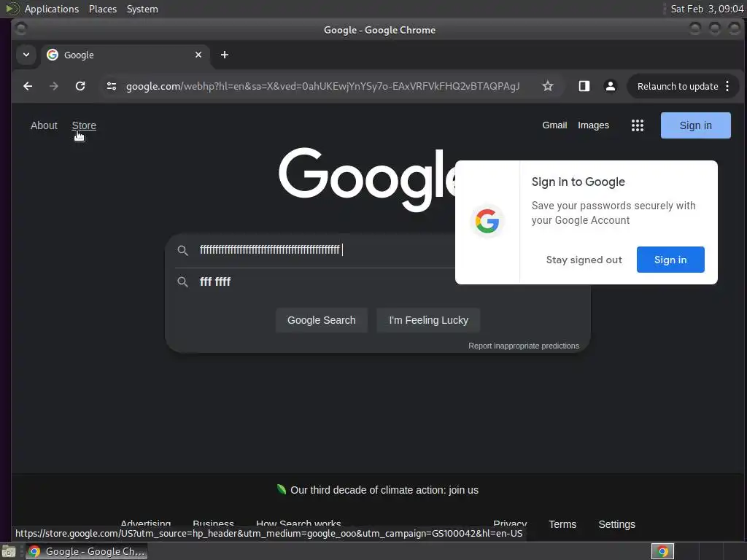The width and height of the screenshot is (747, 560).
Task: Click magnifier icon beside 'fff ffff' suggestion
Action: coord(182,282)
